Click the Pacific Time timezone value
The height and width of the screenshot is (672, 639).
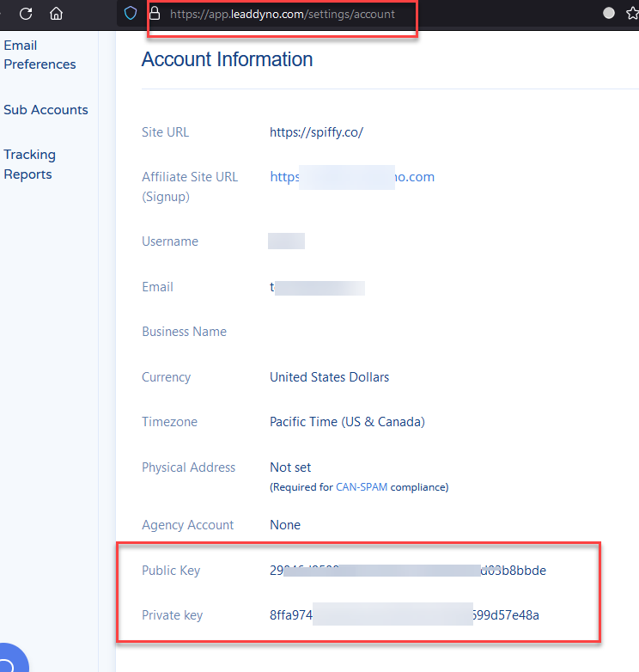pos(347,422)
